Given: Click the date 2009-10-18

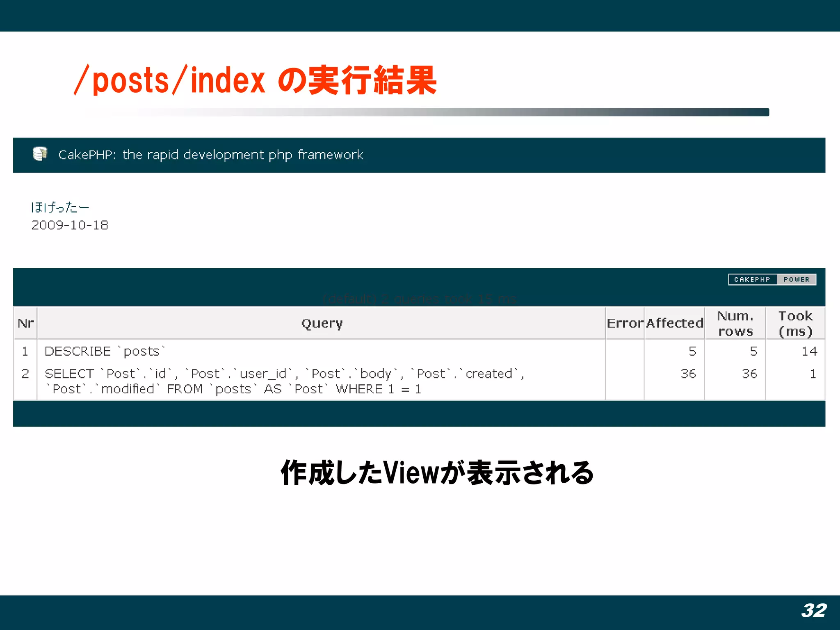Looking at the screenshot, I should (x=70, y=225).
